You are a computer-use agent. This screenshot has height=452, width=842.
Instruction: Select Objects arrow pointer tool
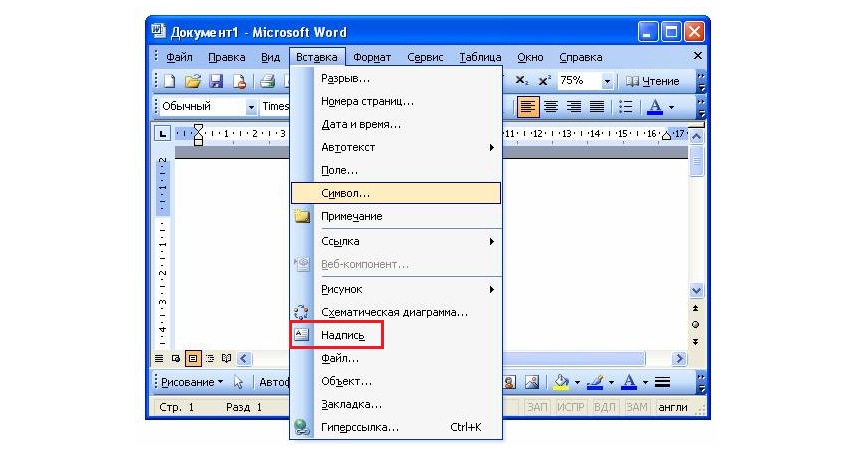coord(238,382)
